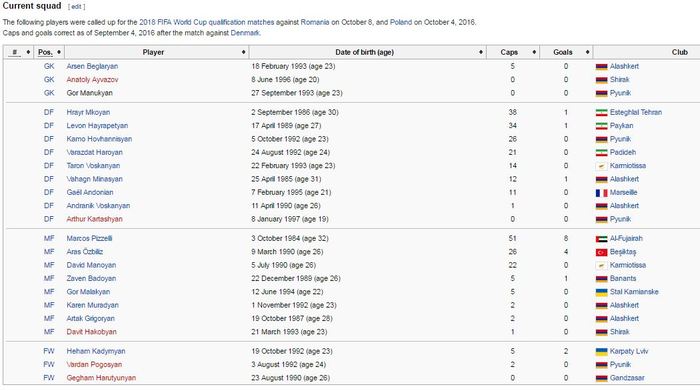Click the Armenia flag in Davit Hakobyan row

(x=601, y=333)
